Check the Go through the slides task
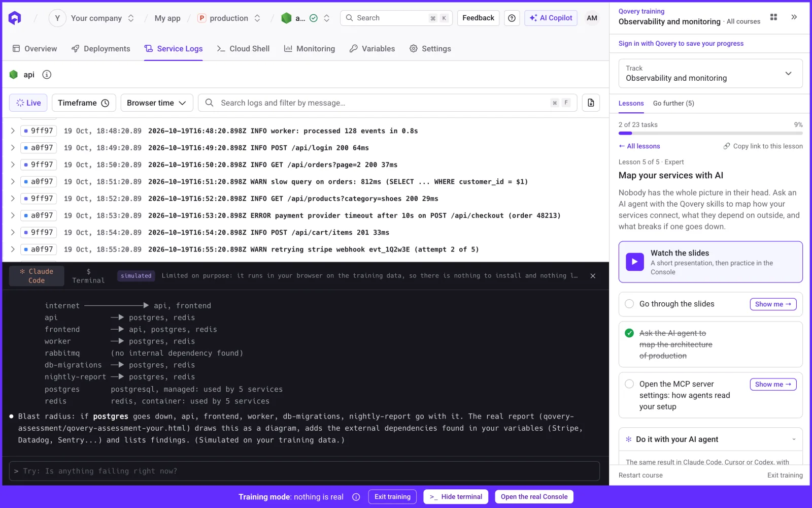The width and height of the screenshot is (812, 508). (x=629, y=304)
